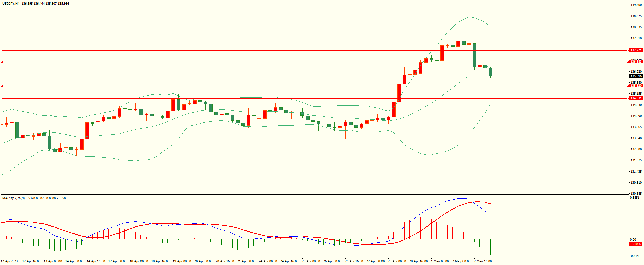644x265 pixels.
Task: Click the 2 May 00:00 time label
Action: point(461,261)
